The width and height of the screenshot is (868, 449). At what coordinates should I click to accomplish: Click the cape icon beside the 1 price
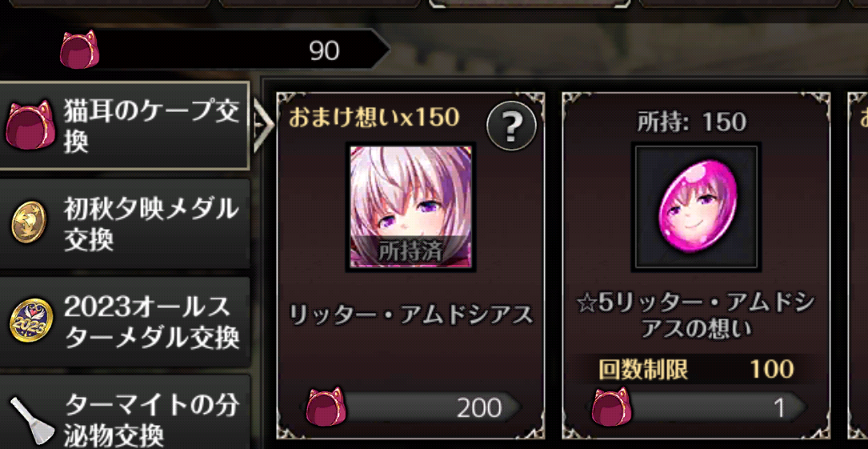click(x=612, y=407)
